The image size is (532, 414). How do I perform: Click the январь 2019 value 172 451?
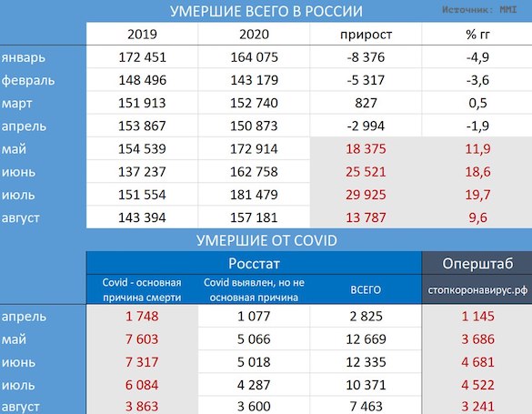point(143,57)
